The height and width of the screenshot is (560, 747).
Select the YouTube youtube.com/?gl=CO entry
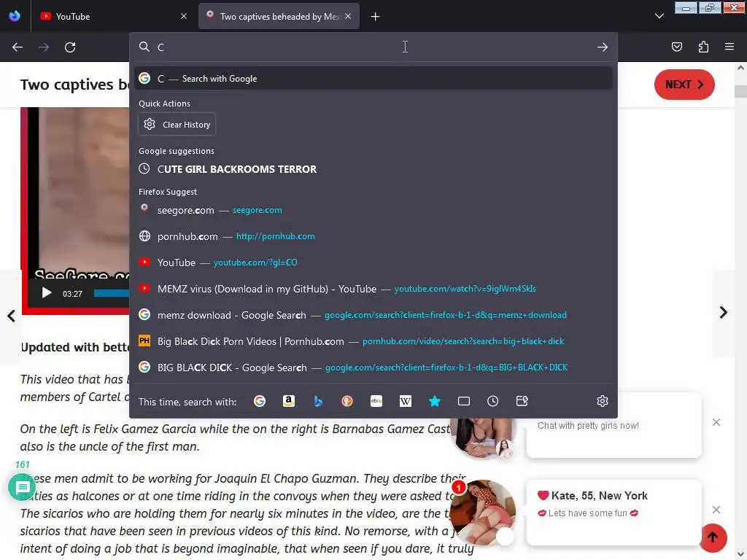click(x=373, y=262)
